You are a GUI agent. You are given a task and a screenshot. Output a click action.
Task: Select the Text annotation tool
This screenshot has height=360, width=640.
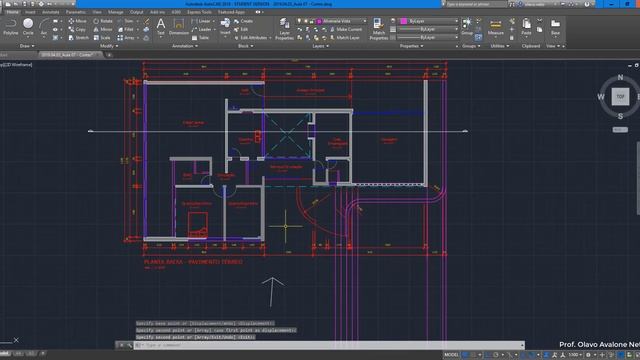[161, 27]
